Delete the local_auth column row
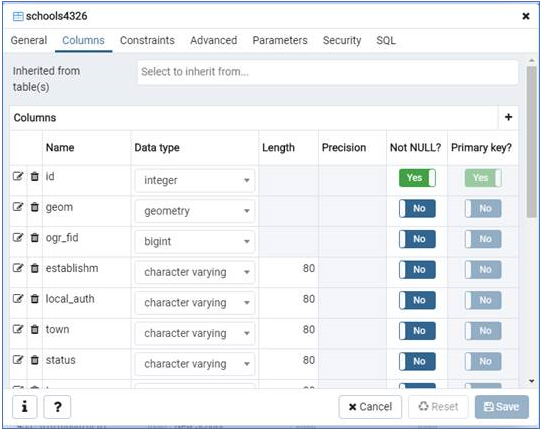This screenshot has width=542, height=431. point(35,299)
